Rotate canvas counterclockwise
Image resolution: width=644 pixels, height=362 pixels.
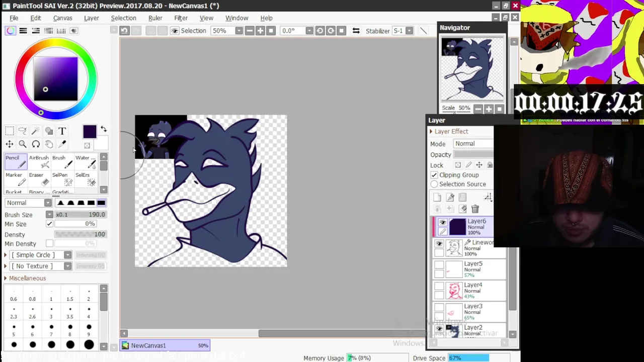320,31
